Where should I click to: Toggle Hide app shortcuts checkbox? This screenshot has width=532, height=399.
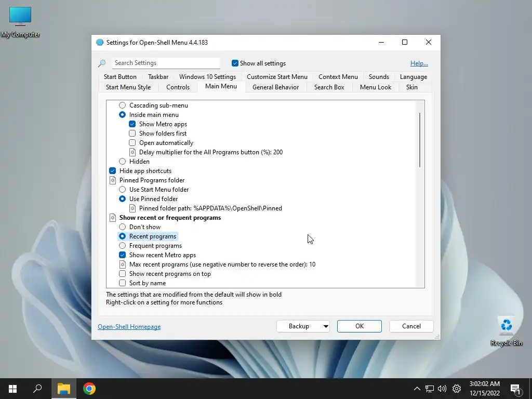coord(113,170)
